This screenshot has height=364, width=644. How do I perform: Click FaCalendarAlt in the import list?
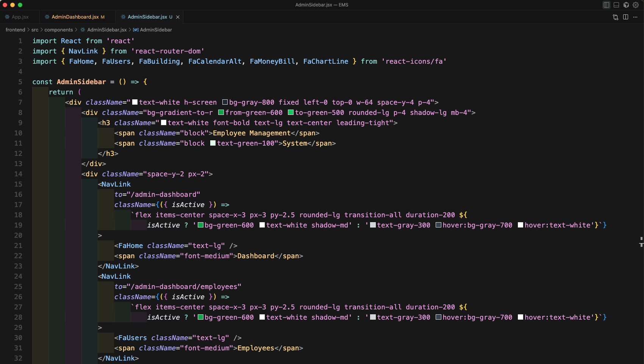215,61
